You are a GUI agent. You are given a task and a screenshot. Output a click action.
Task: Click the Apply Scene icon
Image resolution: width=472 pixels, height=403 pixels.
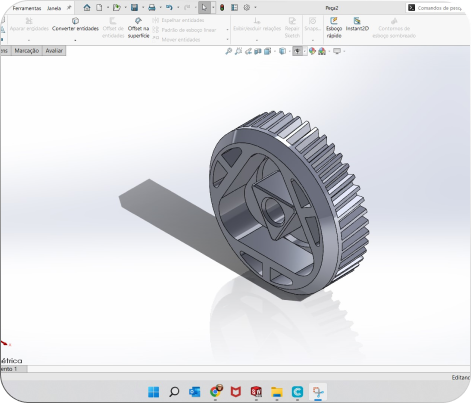click(322, 51)
